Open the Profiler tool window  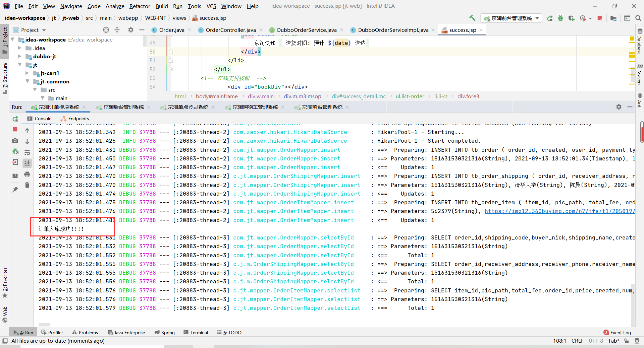52,333
